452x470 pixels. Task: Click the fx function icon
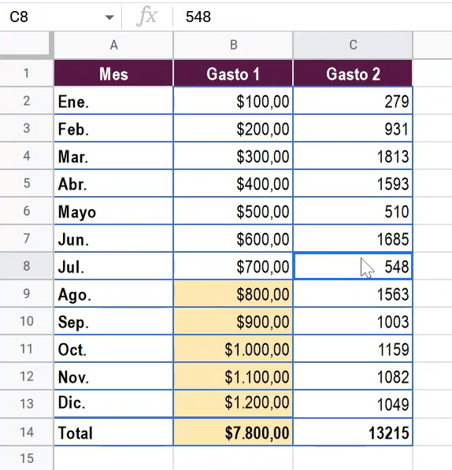point(147,16)
